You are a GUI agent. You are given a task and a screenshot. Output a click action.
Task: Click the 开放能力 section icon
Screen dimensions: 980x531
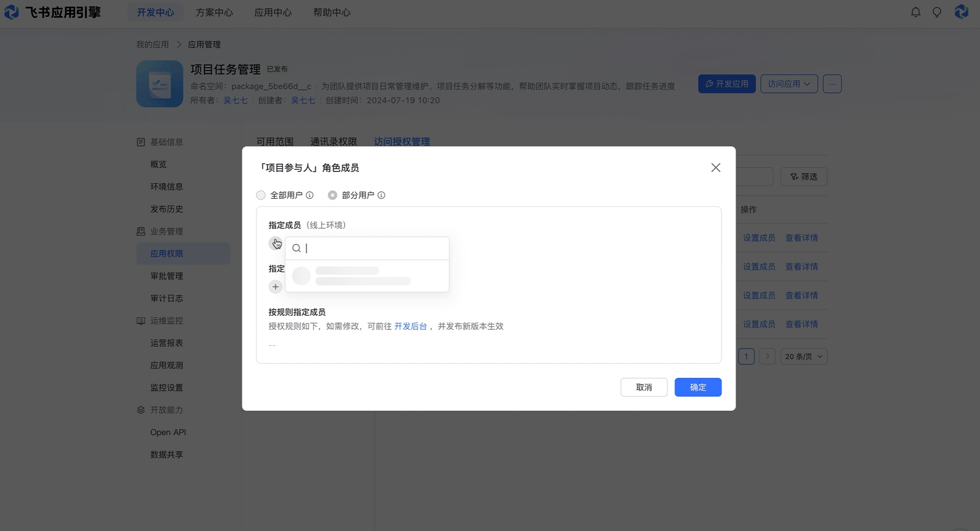[x=141, y=410]
